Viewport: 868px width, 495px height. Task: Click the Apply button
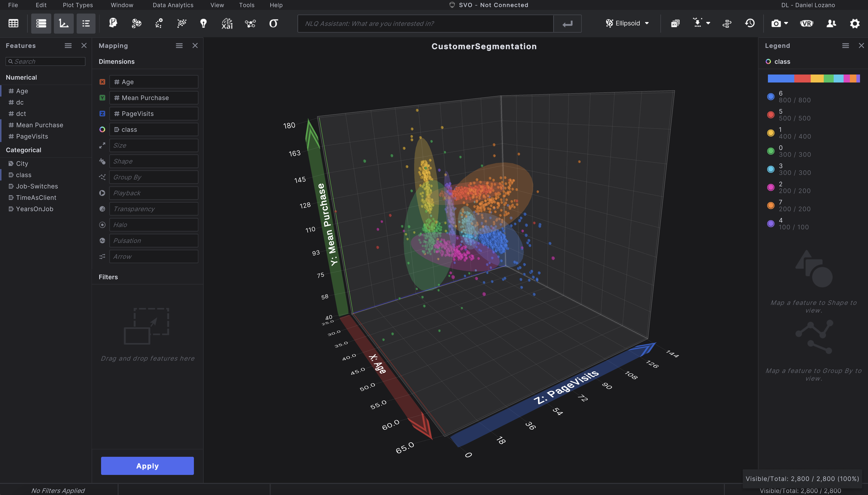click(x=147, y=466)
